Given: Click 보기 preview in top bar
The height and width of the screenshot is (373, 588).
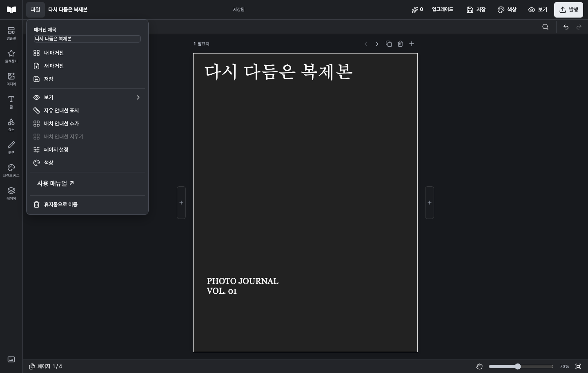Looking at the screenshot, I should tap(537, 9).
